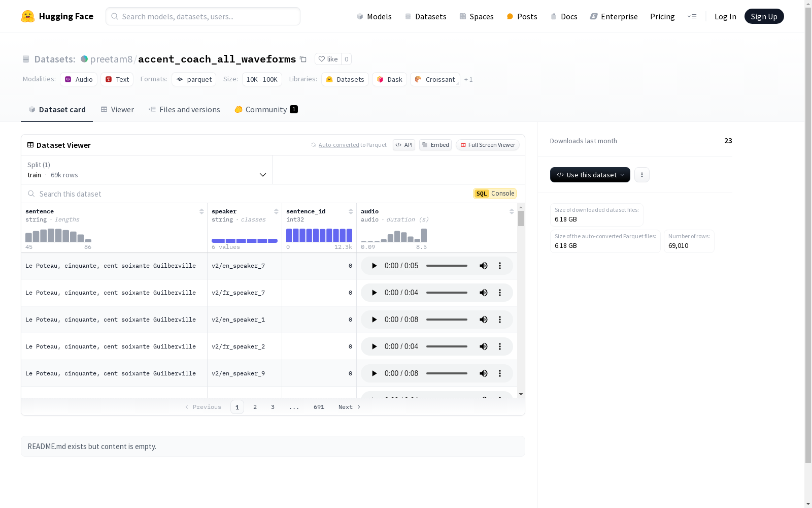The width and height of the screenshot is (812, 508).
Task: Go to Datasets in the top navigation
Action: (425, 16)
